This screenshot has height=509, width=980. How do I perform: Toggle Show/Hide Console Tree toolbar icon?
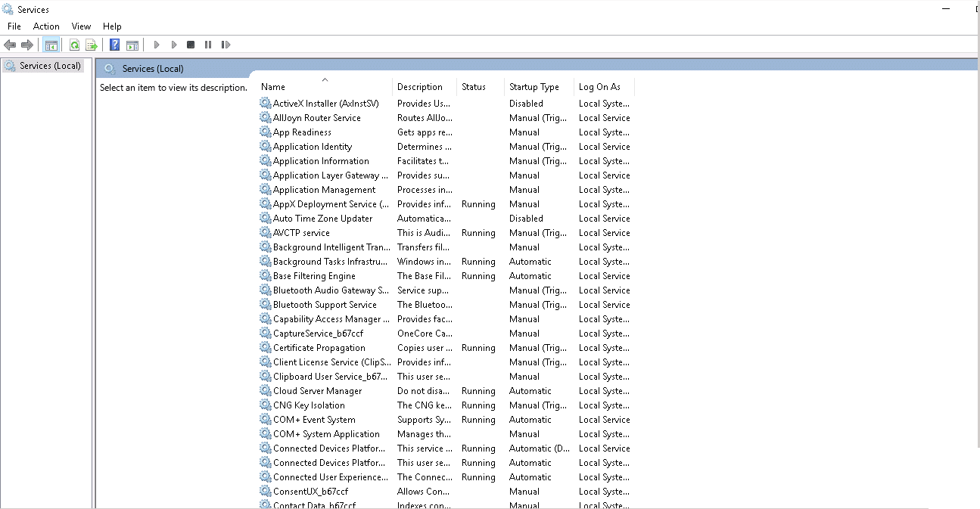point(51,45)
